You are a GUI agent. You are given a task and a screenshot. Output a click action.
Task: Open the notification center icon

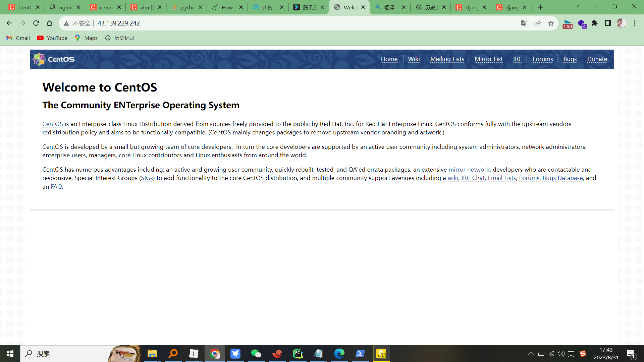pos(631,354)
